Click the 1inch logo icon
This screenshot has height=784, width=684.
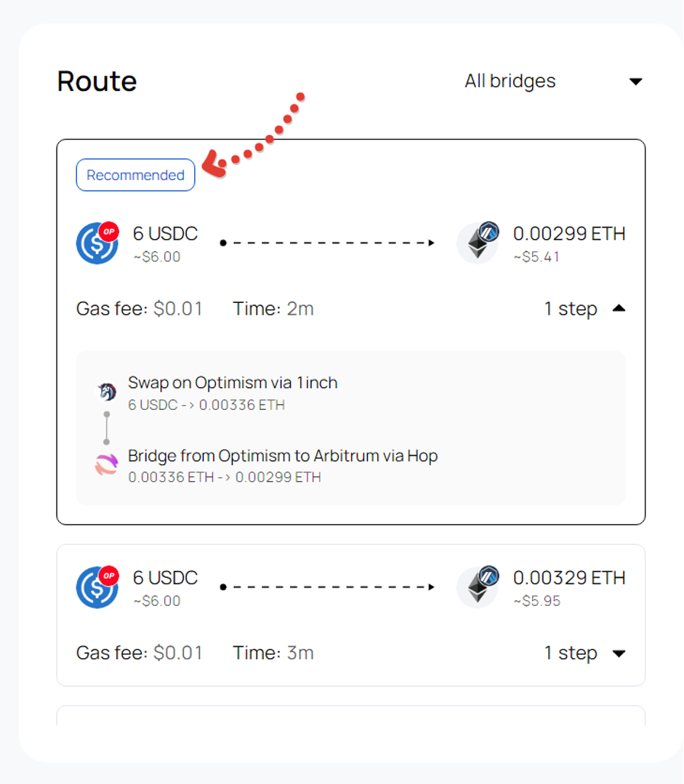click(x=107, y=392)
